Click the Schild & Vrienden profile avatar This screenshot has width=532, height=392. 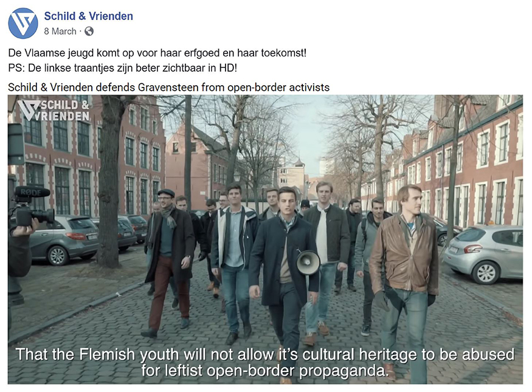point(23,23)
